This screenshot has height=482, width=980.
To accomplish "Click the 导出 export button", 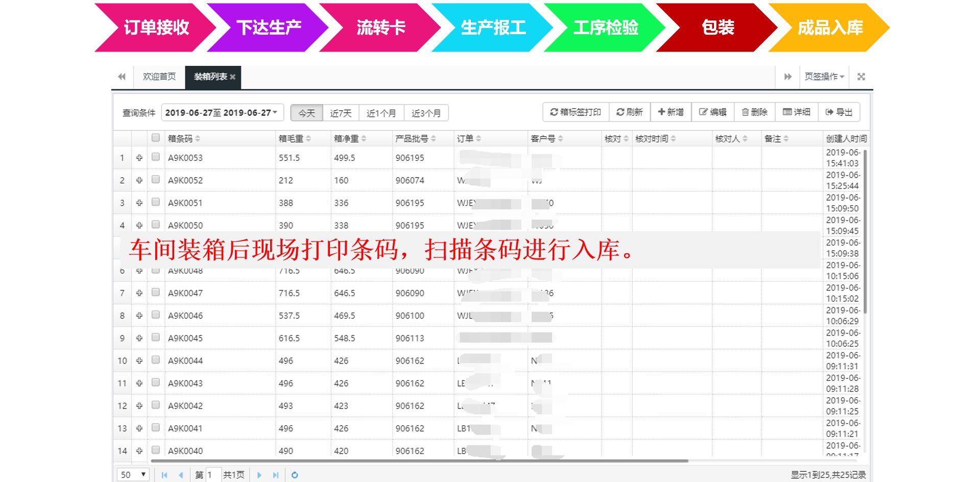I will point(839,112).
